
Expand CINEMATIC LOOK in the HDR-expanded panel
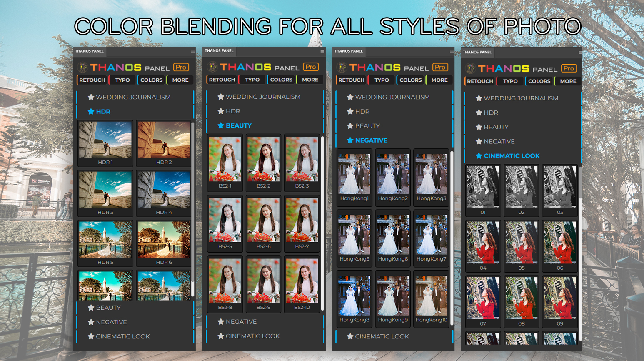135,336
